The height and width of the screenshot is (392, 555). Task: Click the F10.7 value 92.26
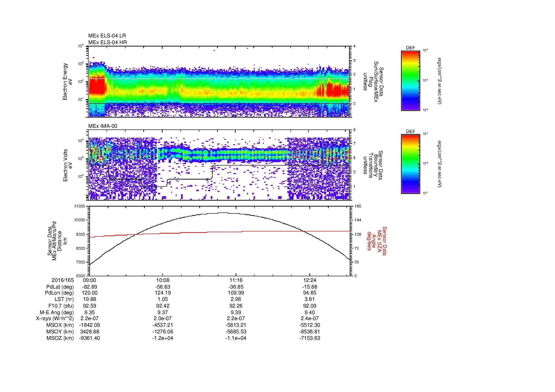pos(236,306)
